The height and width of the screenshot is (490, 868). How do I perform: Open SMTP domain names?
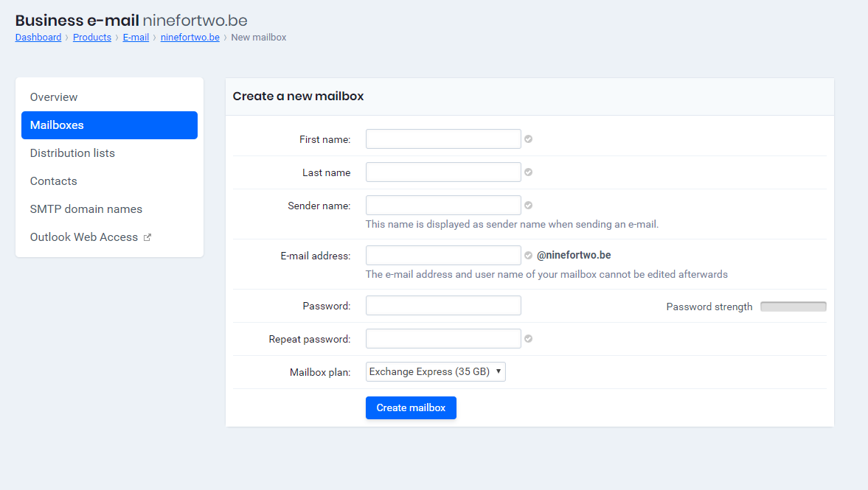pos(110,209)
